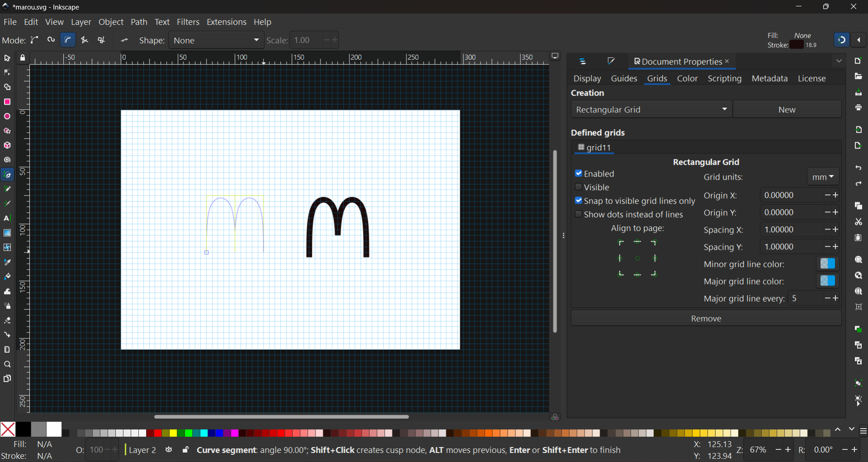The image size is (868, 462).
Task: Click the Selector arrow tool
Action: (x=7, y=58)
